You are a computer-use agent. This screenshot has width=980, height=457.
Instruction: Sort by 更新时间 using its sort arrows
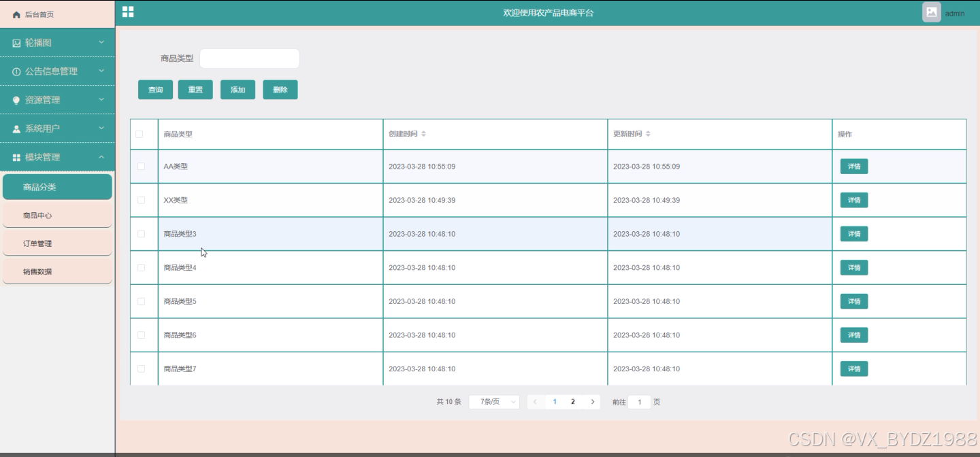(648, 134)
